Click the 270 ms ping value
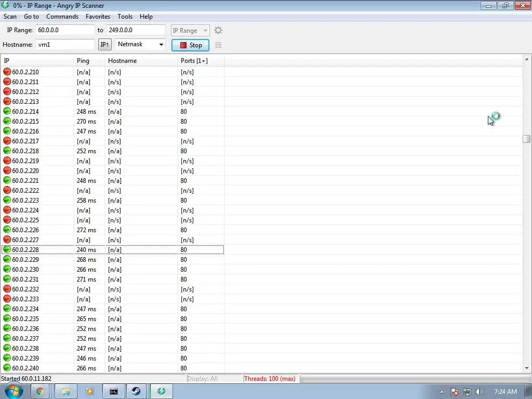The height and width of the screenshot is (399, 532). click(x=86, y=121)
